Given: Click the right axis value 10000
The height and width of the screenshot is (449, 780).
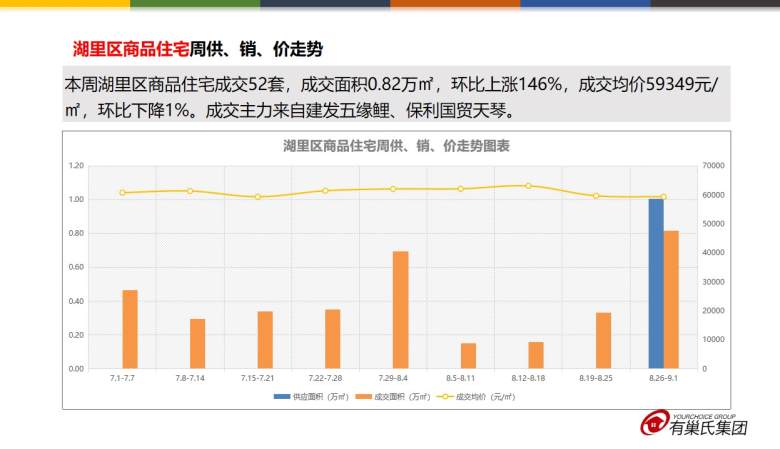Looking at the screenshot, I should click(713, 340).
